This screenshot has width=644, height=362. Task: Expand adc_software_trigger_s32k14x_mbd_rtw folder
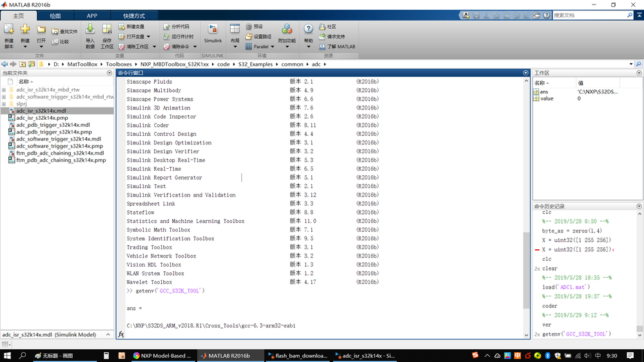pos(4,97)
